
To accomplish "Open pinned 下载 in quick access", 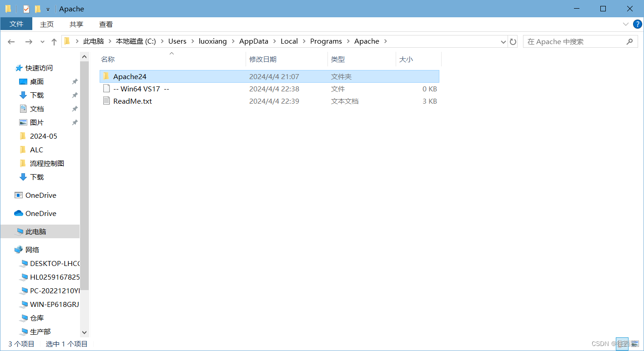I will (37, 95).
